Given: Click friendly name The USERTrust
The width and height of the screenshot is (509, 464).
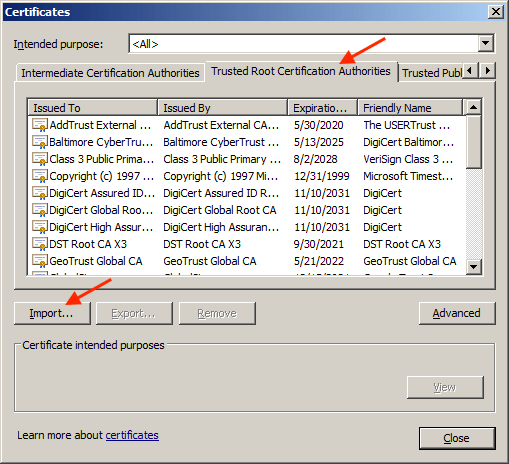Looking at the screenshot, I should coord(407,125).
